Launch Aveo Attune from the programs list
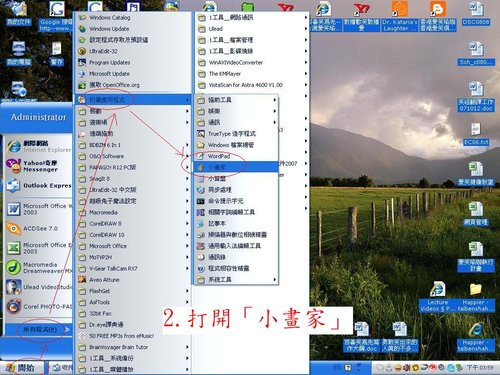The image size is (500, 375). (133, 280)
